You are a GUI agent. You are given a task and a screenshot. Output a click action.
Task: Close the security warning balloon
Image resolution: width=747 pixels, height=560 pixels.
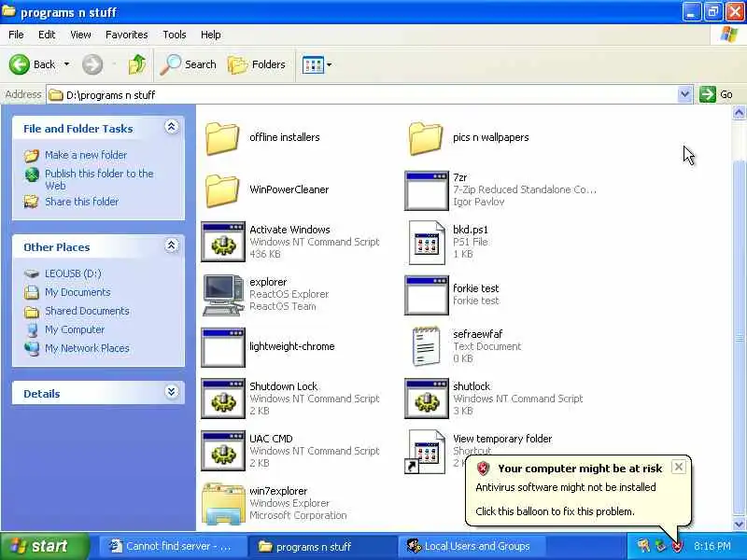pos(679,467)
